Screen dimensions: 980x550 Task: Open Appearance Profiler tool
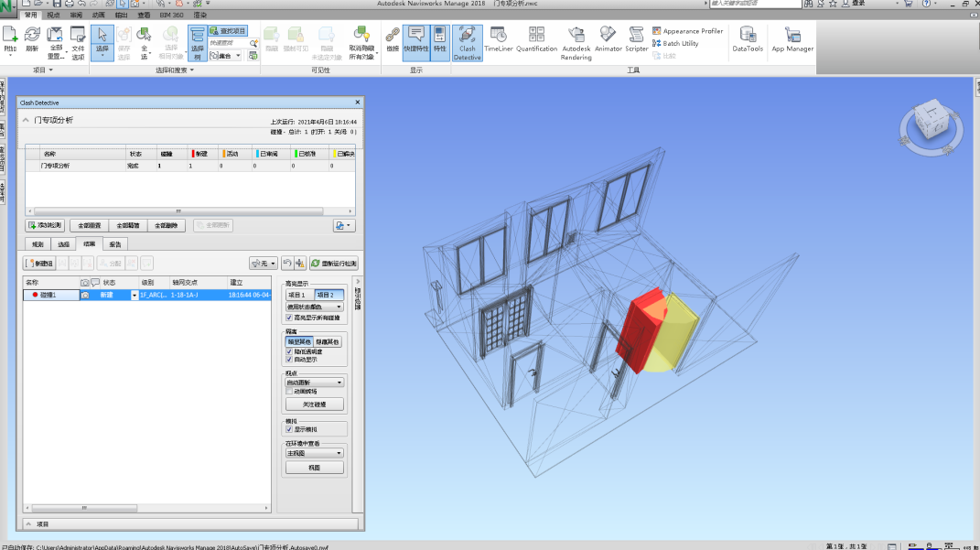[687, 30]
